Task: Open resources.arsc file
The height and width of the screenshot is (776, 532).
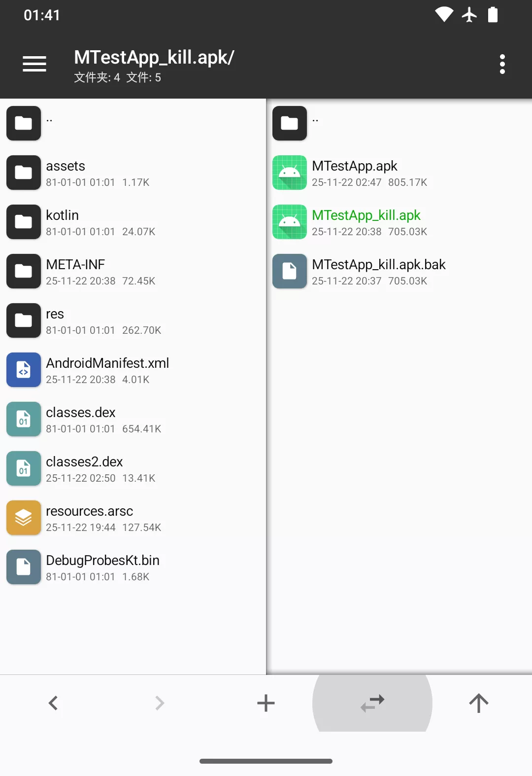Action: pos(133,518)
